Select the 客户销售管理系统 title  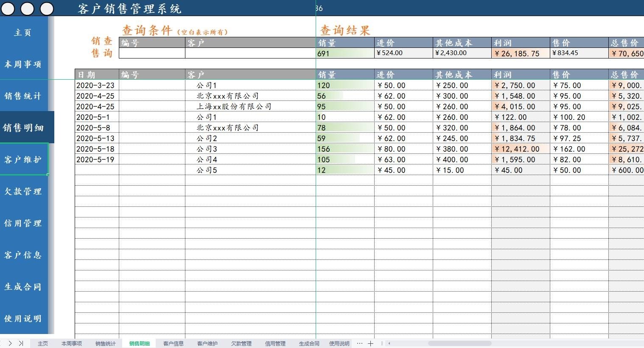pyautogui.click(x=129, y=8)
